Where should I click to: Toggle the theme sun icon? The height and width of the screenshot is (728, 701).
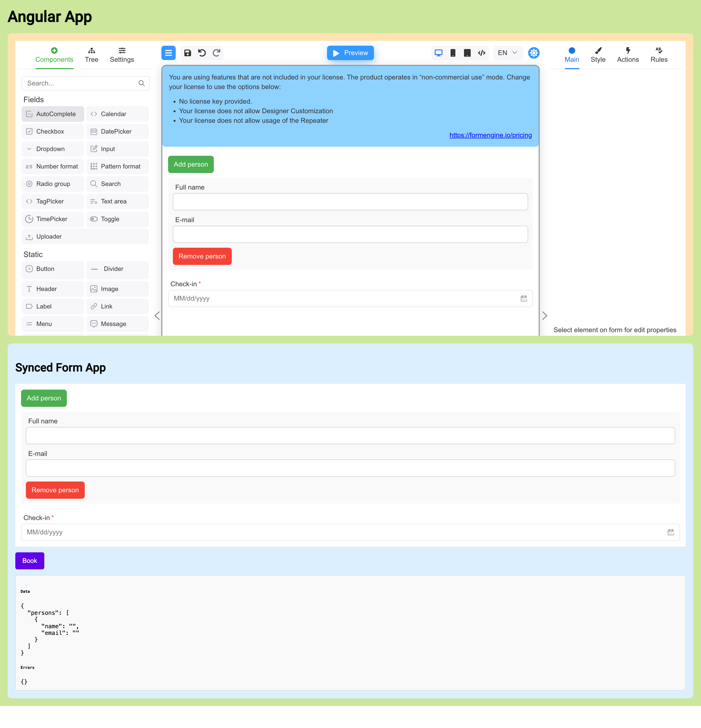click(x=534, y=53)
